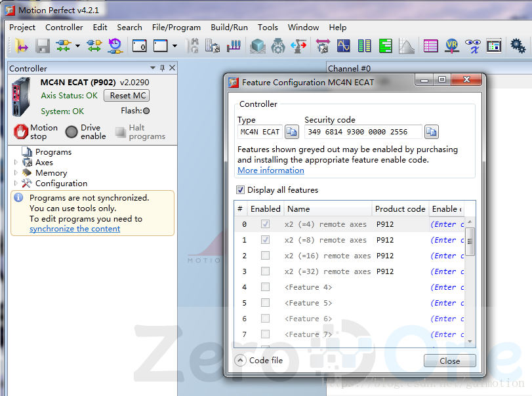Click the open project folder icon
The image size is (532, 396).
(x=21, y=46)
